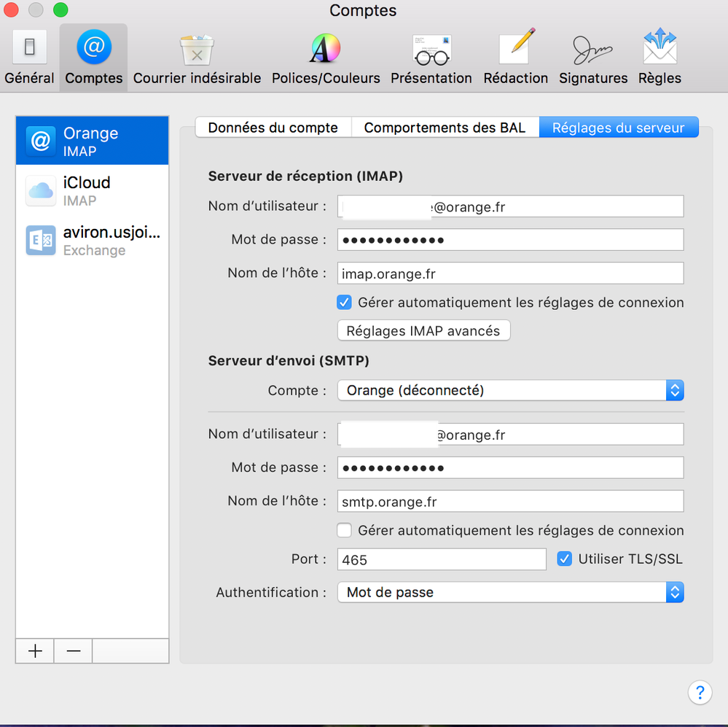The image size is (728, 727).
Task: Switch to Données du compte tab
Action: click(x=273, y=128)
